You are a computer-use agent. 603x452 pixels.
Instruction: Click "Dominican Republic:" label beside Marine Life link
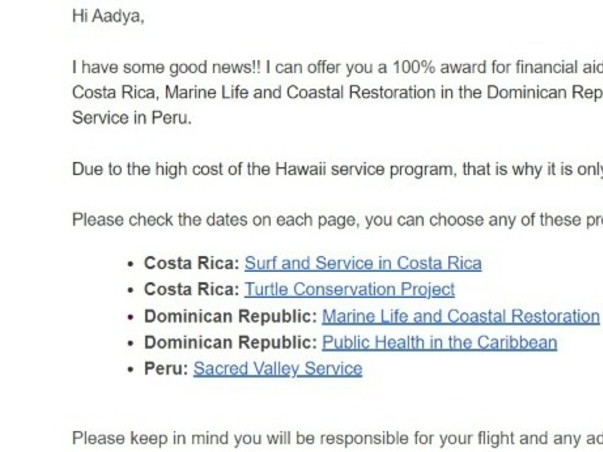click(230, 316)
